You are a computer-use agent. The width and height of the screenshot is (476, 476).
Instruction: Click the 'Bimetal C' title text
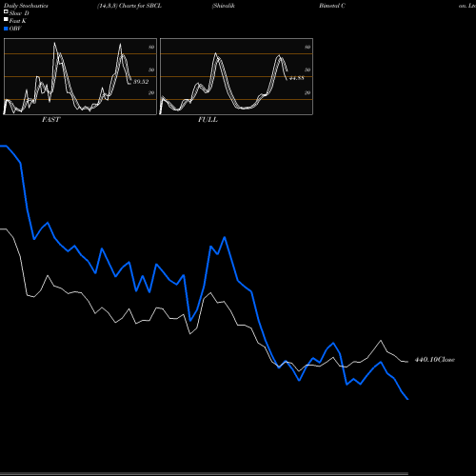332,6
